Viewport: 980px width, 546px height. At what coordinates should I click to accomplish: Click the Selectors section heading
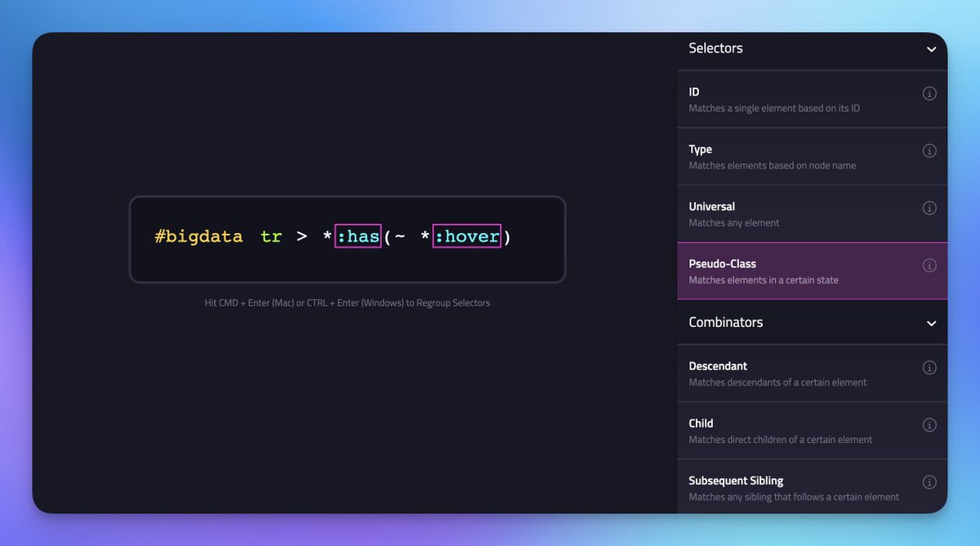pyautogui.click(x=715, y=48)
